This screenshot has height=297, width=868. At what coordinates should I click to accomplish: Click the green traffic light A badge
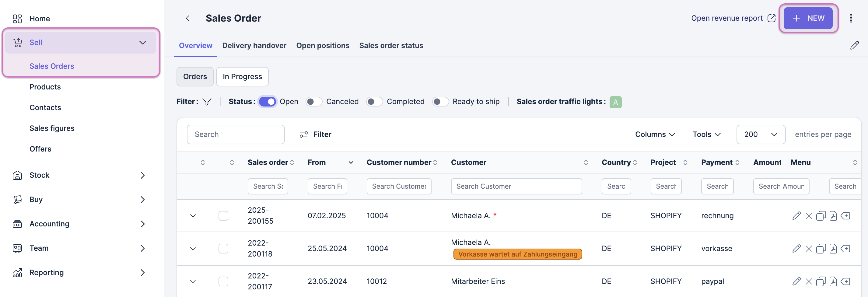[x=615, y=102]
